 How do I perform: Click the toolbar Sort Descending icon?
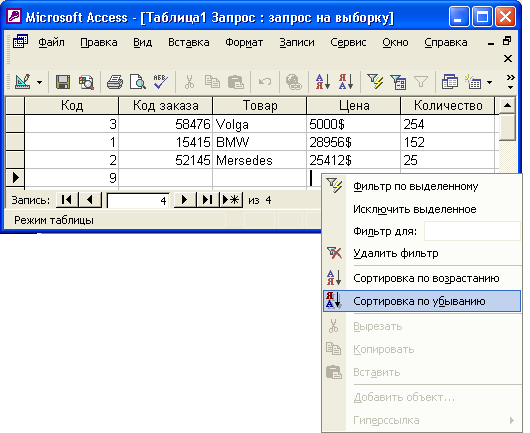pos(346,82)
